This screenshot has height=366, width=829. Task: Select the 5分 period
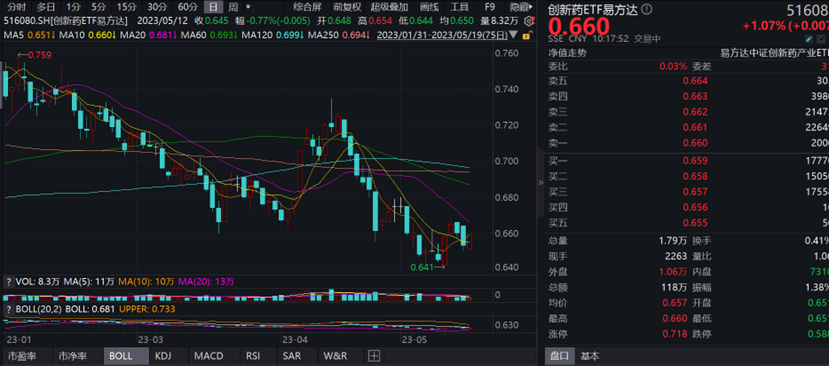[x=98, y=7]
